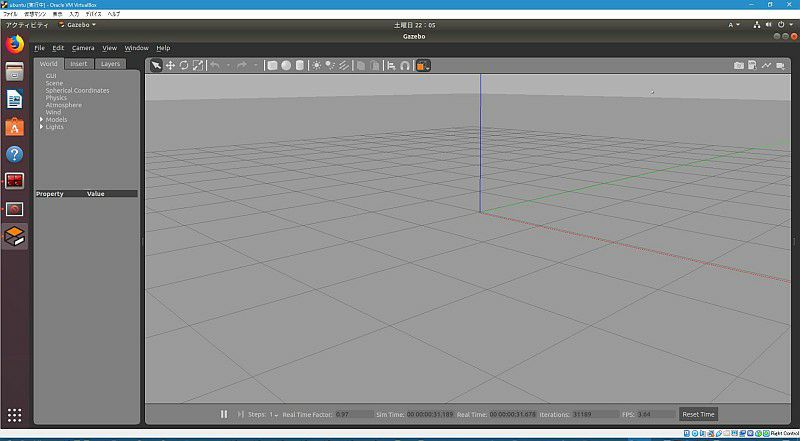The image size is (800, 441).
Task: Select GUI in the World tree
Action: (51, 76)
